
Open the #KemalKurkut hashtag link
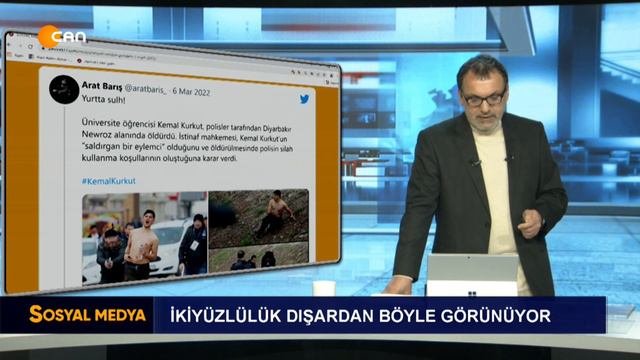point(109,180)
